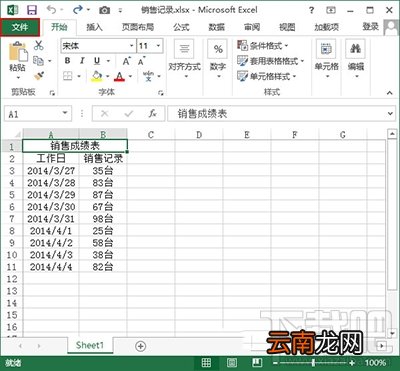The width and height of the screenshot is (400, 371).
Task: Select the Format Painter brush icon
Action: 39,76
